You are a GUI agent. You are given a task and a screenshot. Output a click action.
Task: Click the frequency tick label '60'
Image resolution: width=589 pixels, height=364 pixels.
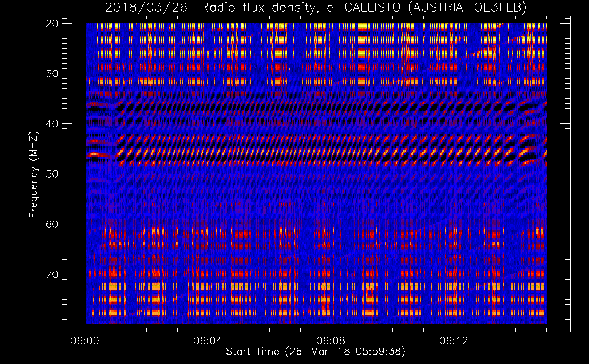pos(52,224)
